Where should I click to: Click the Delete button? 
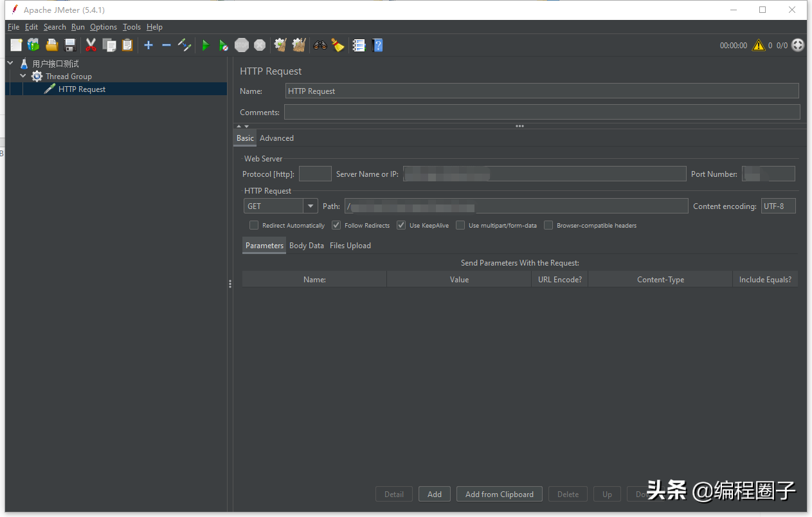pyautogui.click(x=568, y=494)
